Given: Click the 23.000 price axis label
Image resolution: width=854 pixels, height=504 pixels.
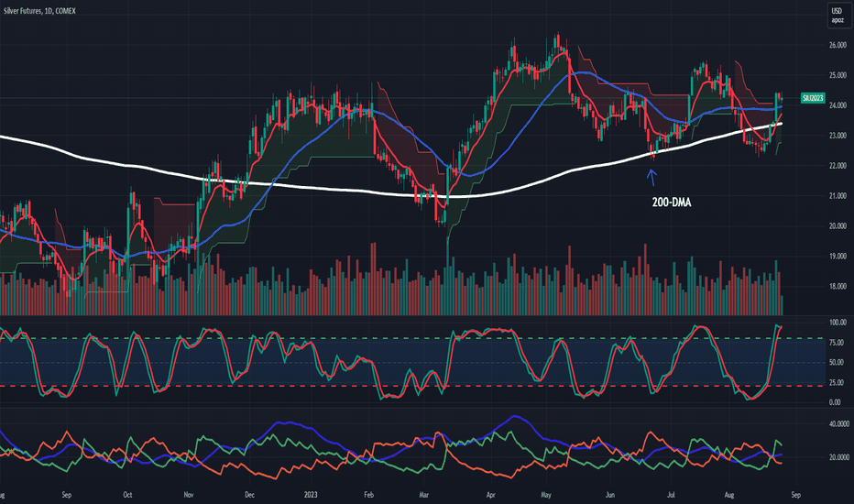Looking at the screenshot, I should pos(838,135).
